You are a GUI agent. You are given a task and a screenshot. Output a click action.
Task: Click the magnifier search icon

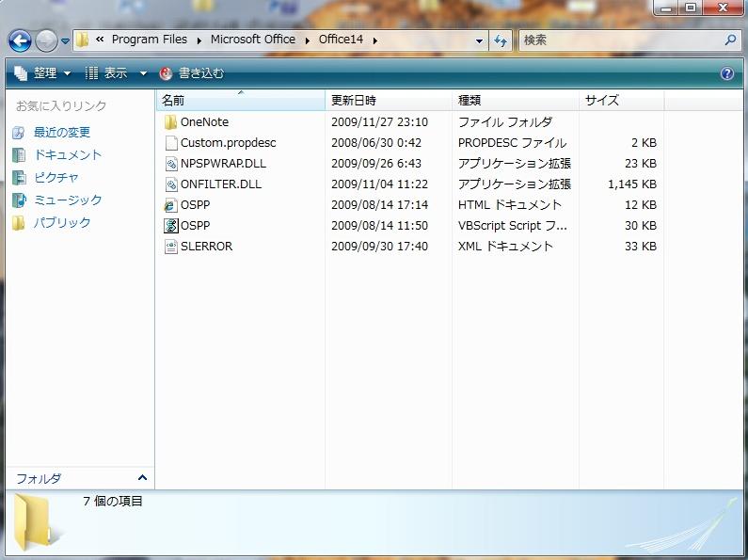(730, 40)
